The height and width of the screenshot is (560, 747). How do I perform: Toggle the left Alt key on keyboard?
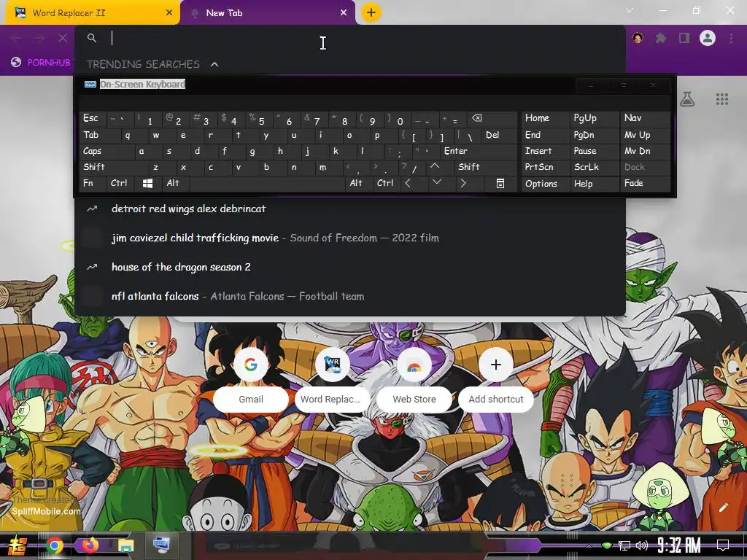(176, 183)
